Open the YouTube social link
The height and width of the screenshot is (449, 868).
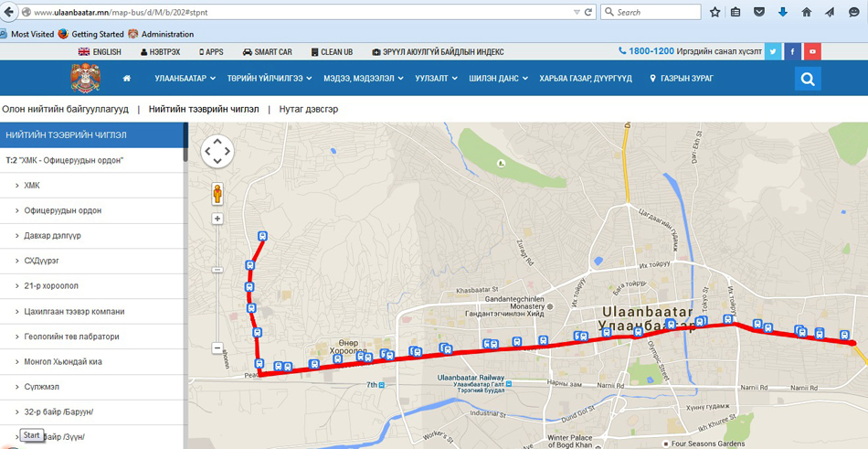(x=811, y=52)
